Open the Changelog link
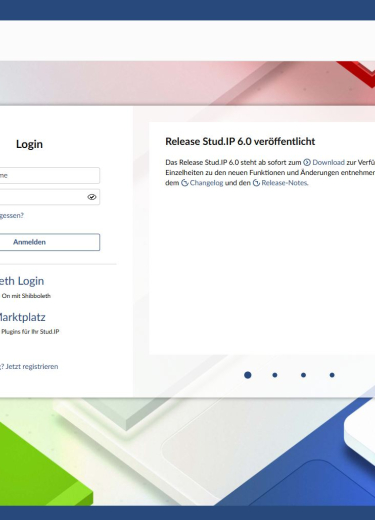This screenshot has width=375, height=520. 206,183
